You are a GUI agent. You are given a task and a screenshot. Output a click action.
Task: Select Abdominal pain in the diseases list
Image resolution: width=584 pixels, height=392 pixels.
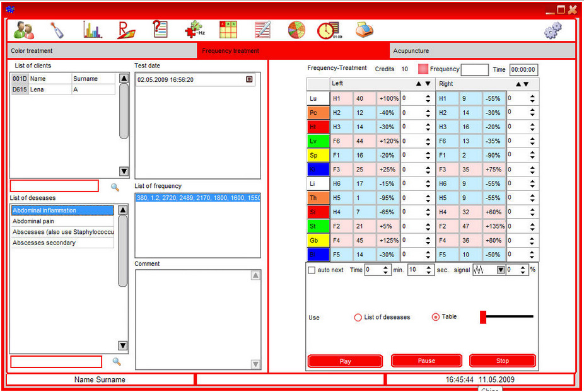(62, 221)
